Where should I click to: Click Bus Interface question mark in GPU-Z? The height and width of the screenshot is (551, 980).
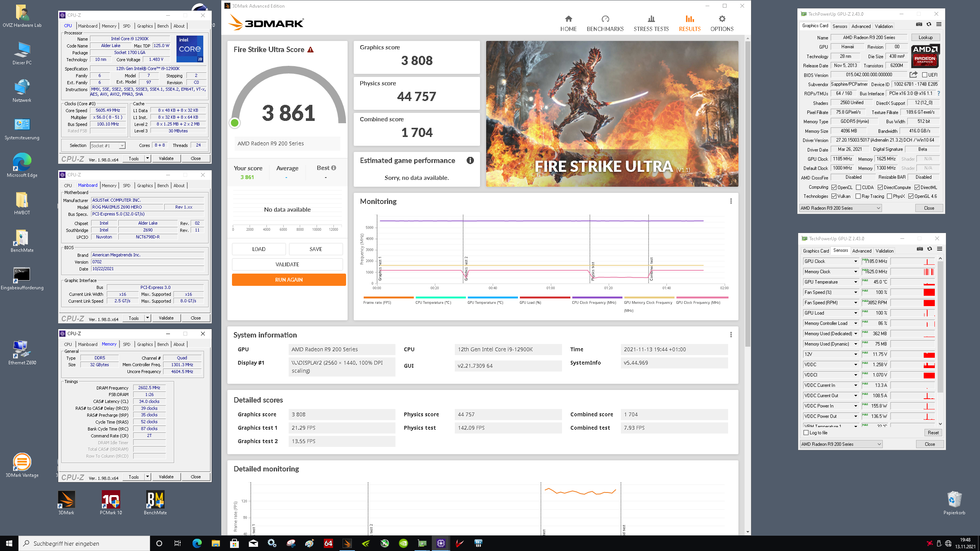939,93
